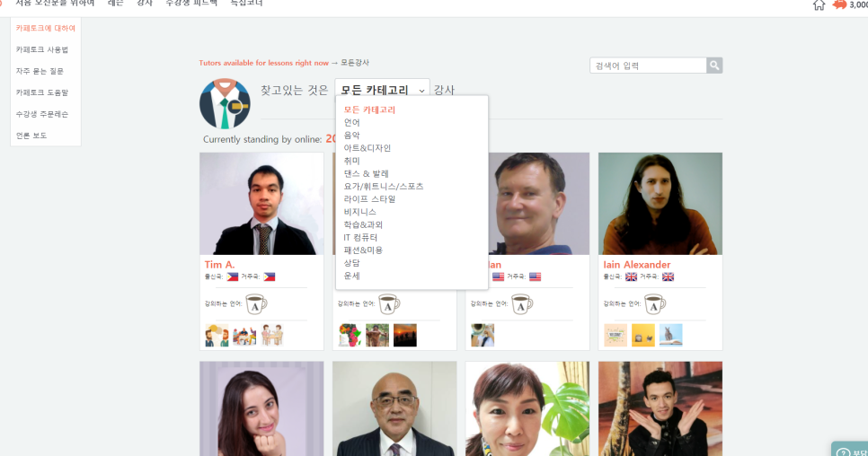Image resolution: width=868 pixels, height=456 pixels.
Task: Open 카페토크 사용법 in the sidebar
Action: [41, 49]
